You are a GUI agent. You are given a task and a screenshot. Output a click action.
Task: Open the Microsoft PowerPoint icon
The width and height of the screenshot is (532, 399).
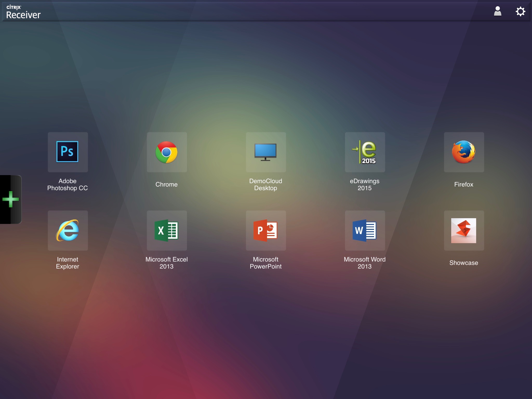265,230
